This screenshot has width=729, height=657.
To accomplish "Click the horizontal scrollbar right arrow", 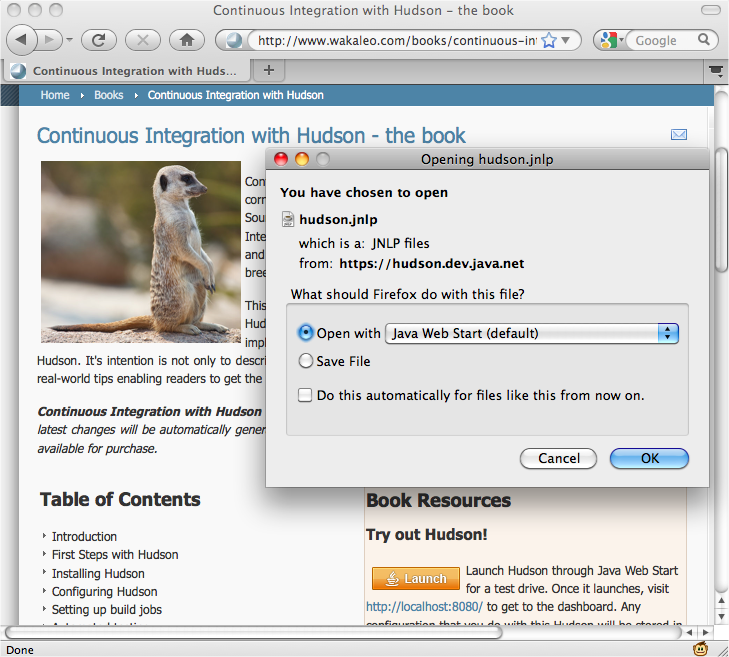I will [x=706, y=632].
